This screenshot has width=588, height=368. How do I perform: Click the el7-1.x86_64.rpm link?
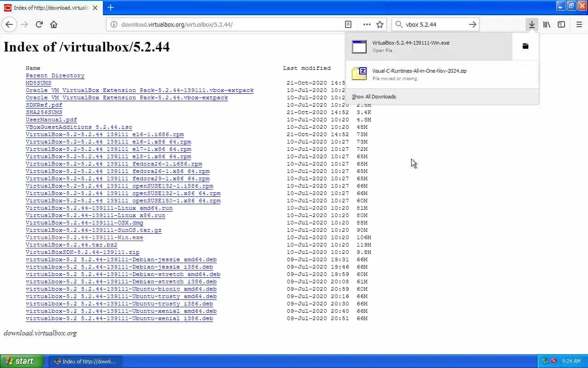point(108,149)
